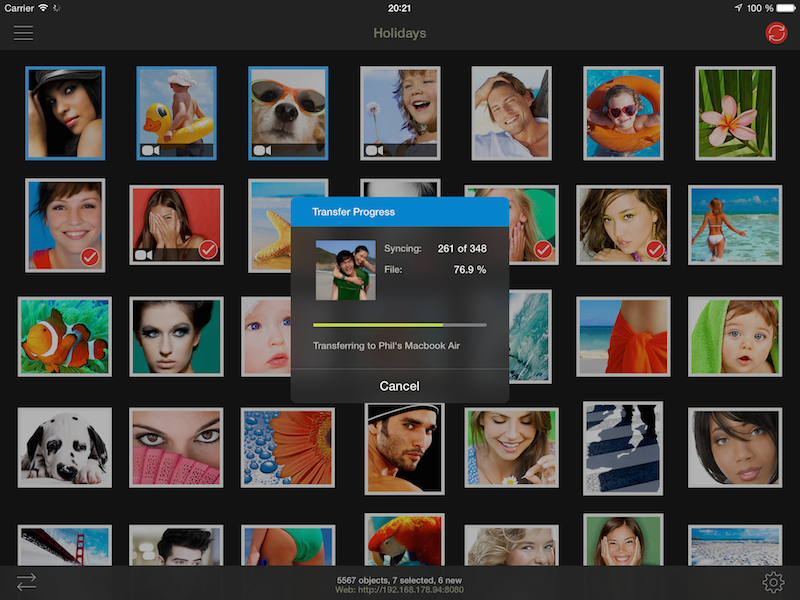Screen dimensions: 800x600
Task: Select the starfish photo
Action: tap(269, 225)
